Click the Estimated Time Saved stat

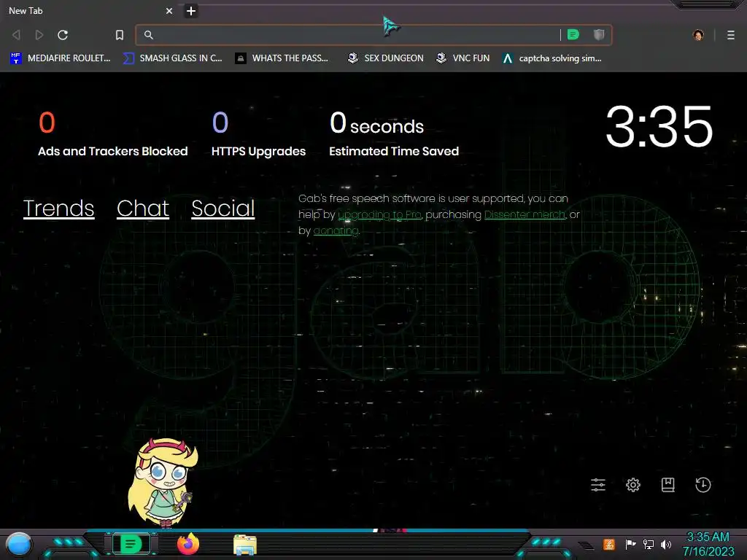pyautogui.click(x=394, y=133)
